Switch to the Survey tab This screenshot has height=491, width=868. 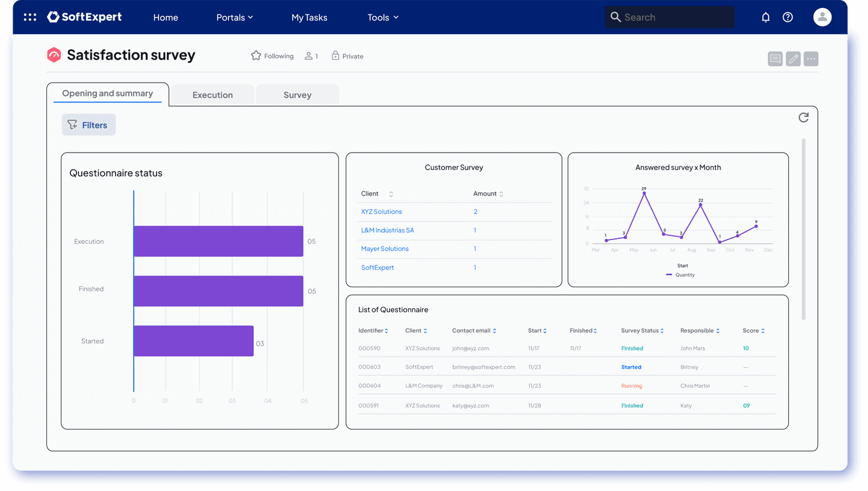[298, 95]
